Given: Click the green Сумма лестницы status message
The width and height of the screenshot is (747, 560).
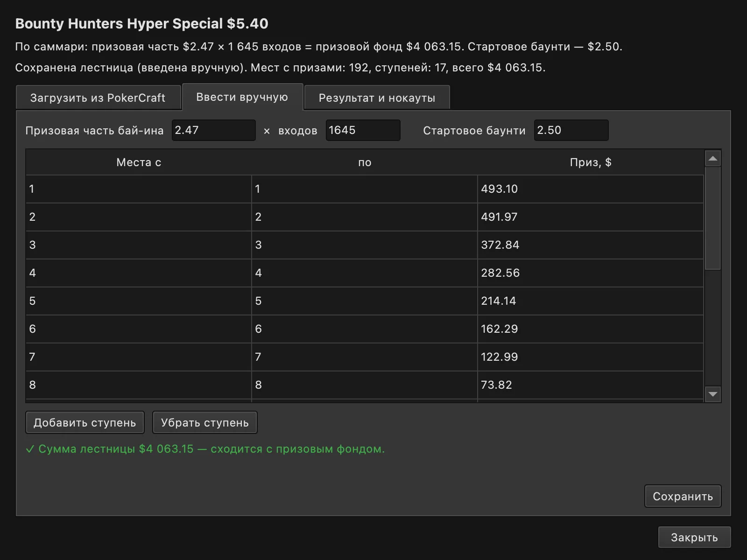Looking at the screenshot, I should click(x=205, y=449).
